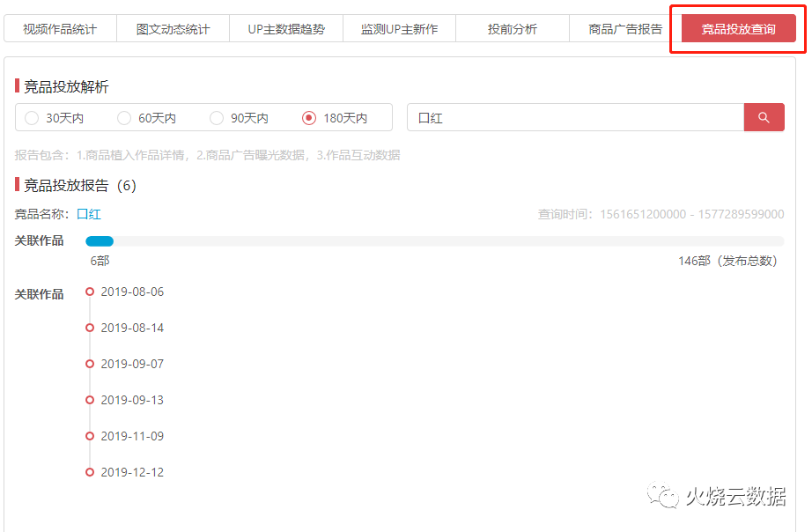This screenshot has height=532, width=812.
Task: Open the 商品广告报告 tab
Action: point(625,29)
